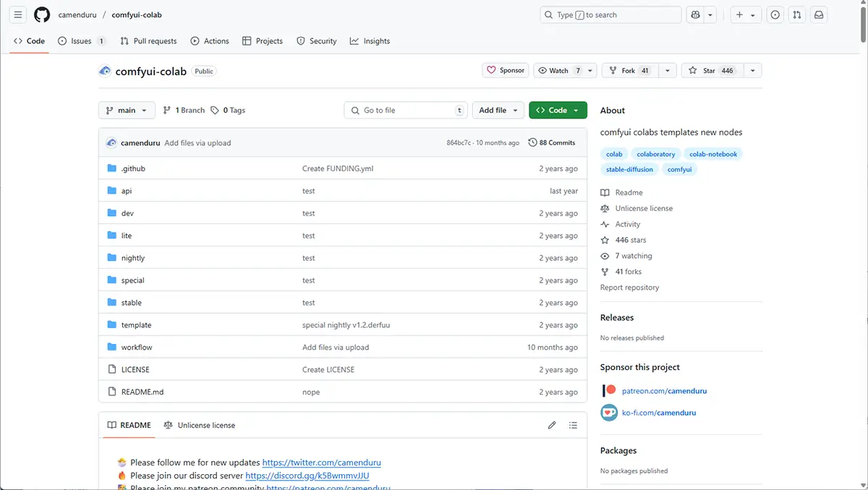The image size is (868, 490).
Task: Click the GitHub logo homepage icon
Action: point(42,14)
